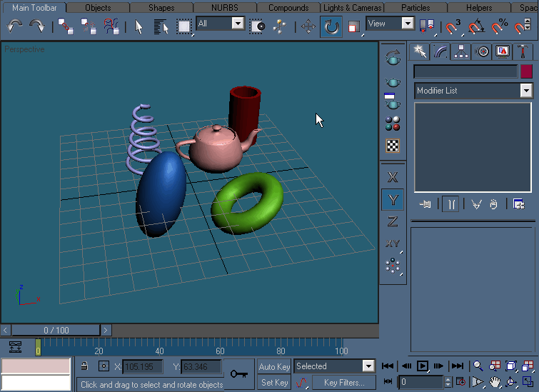This screenshot has width=539, height=392.
Task: Switch to Lights & Cameras tab
Action: coord(352,8)
